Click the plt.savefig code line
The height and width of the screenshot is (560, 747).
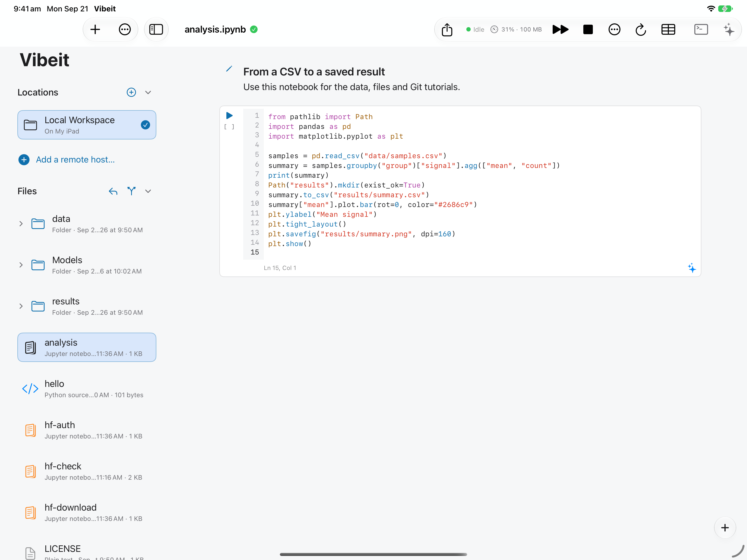[362, 234]
